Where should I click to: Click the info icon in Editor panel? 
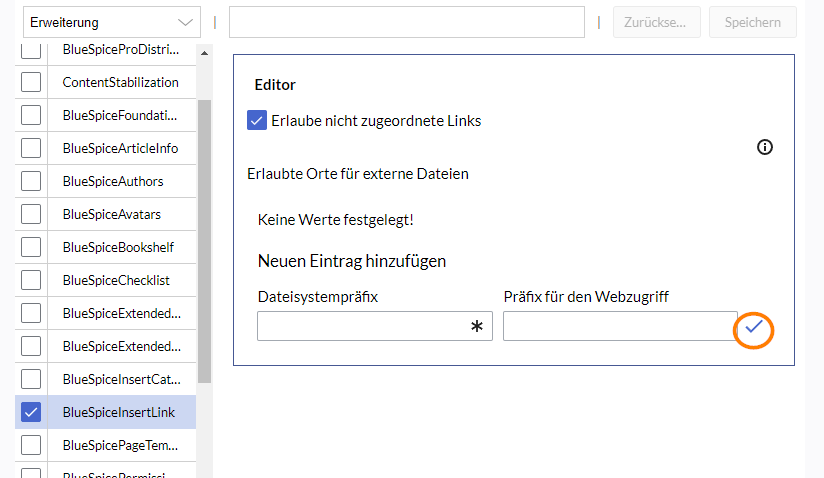765,147
